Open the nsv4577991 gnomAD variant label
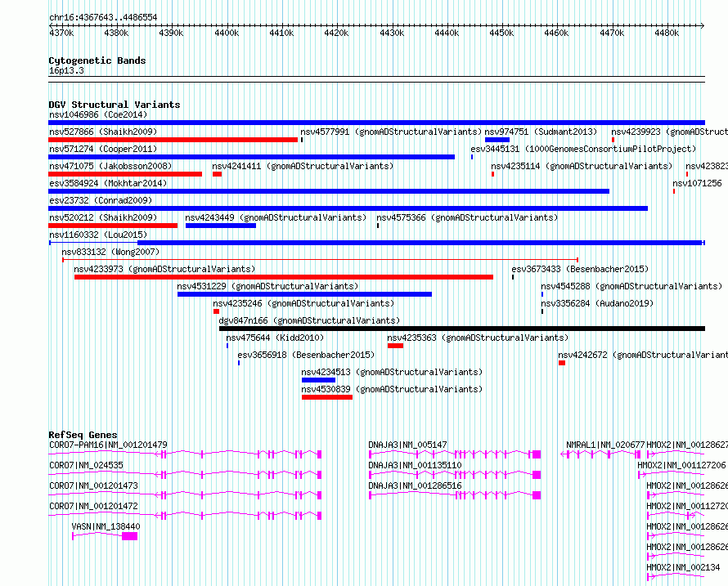Image resolution: width=728 pixels, height=586 pixels. [391, 132]
